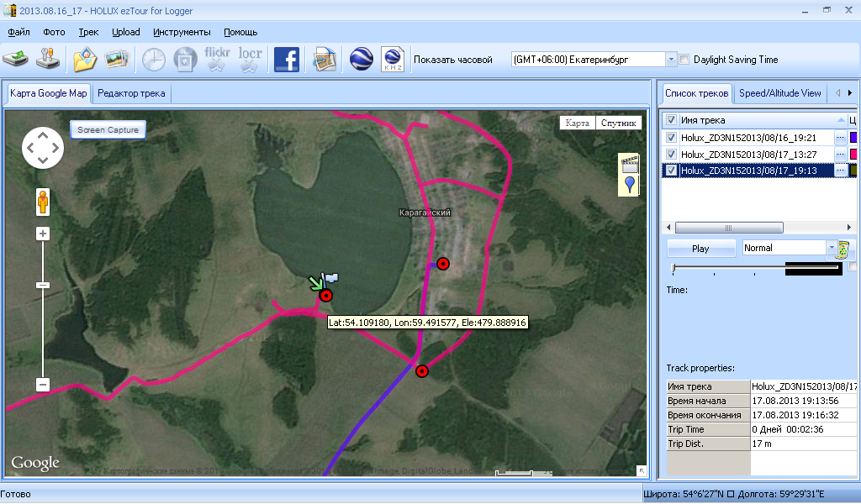Uncheck track Holux_ZD3N152013/08/17_19:13
Viewport: 861px width, 504px height.
pos(671,171)
